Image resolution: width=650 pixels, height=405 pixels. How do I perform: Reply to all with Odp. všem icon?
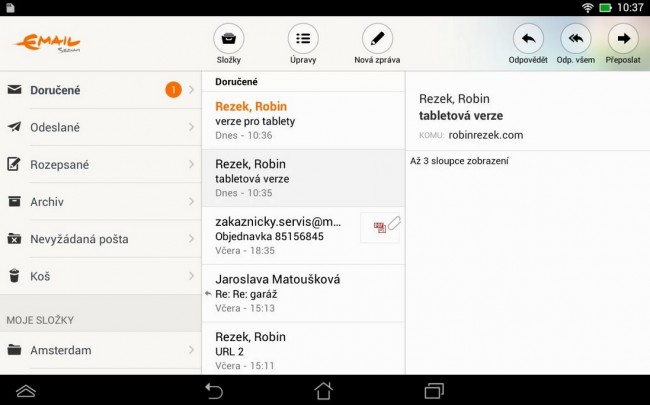(576, 39)
